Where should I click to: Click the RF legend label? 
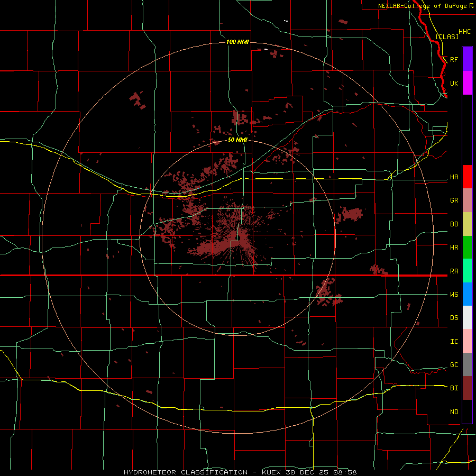[x=454, y=59]
